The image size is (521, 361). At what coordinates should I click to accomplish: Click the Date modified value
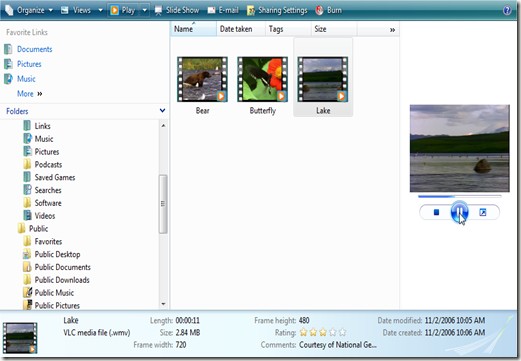pos(455,320)
